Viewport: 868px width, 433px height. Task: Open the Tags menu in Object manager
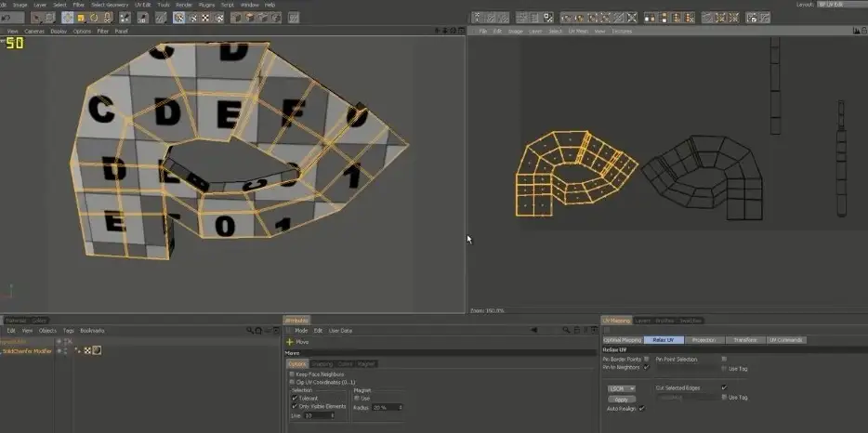tap(68, 331)
